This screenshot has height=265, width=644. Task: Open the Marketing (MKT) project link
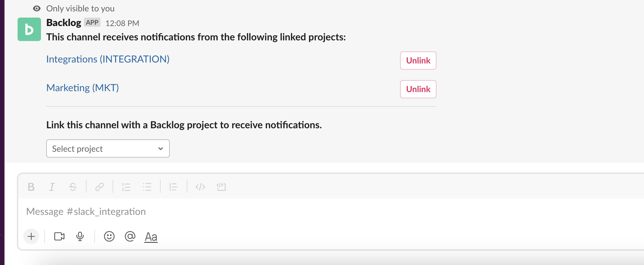(82, 87)
